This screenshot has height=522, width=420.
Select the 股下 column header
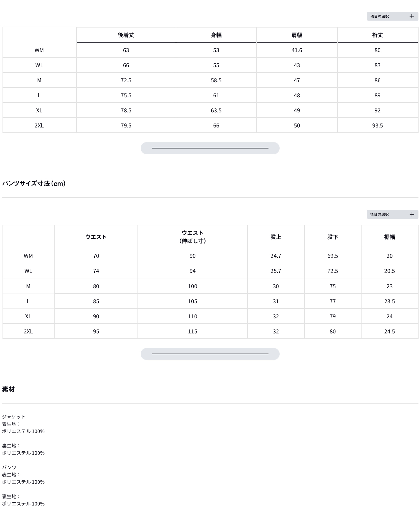[333, 237]
